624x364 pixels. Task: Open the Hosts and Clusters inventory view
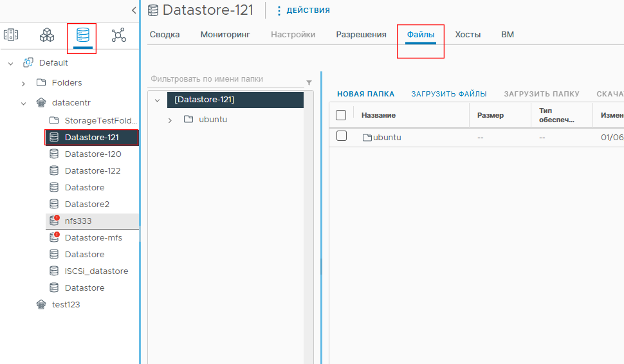tap(11, 35)
